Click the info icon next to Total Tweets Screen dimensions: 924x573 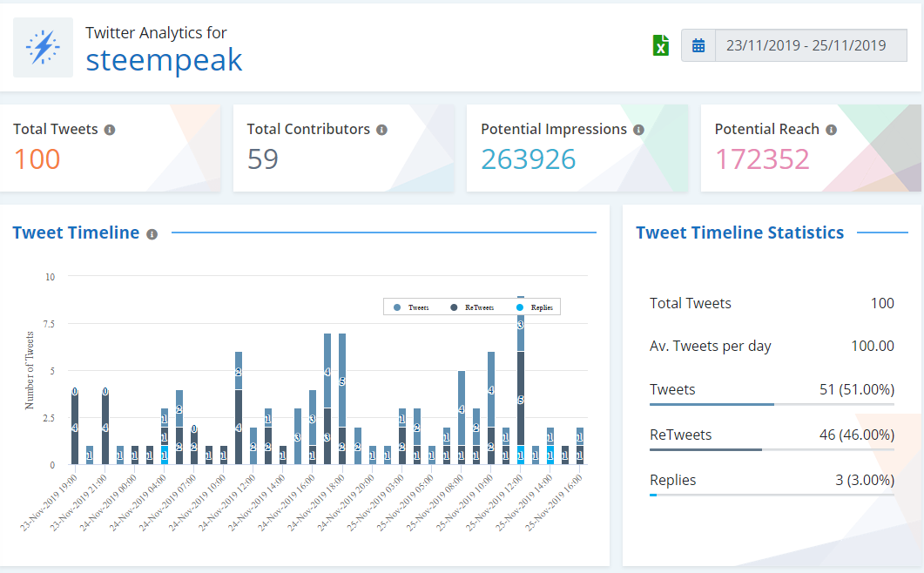110,130
